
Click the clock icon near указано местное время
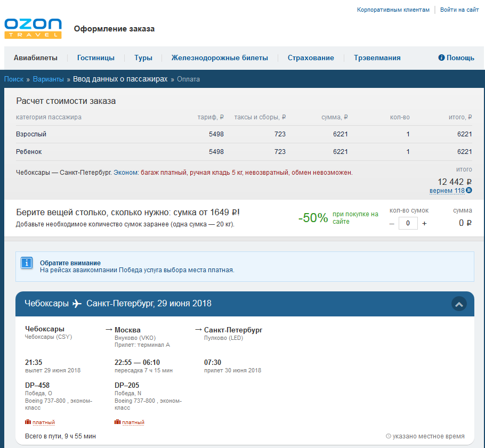pos(388,436)
